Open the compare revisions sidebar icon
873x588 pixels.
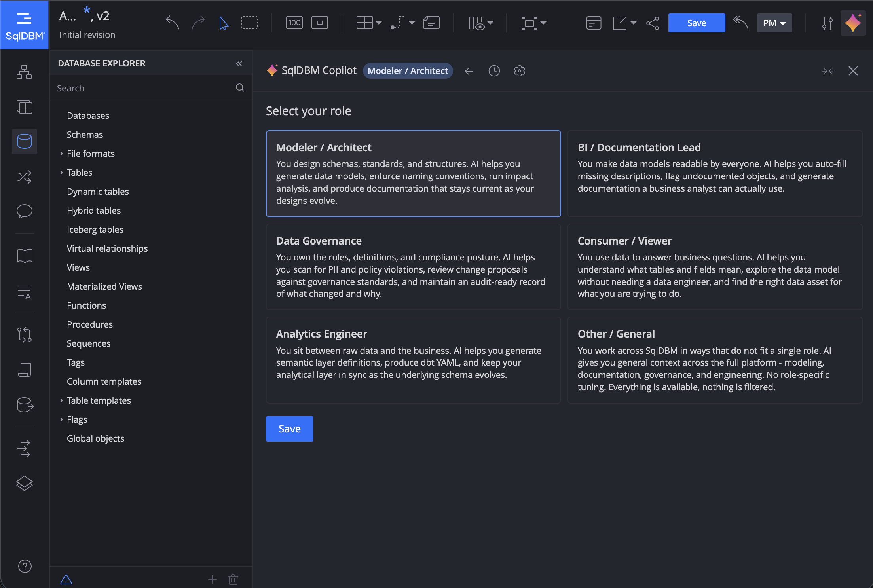pyautogui.click(x=25, y=335)
